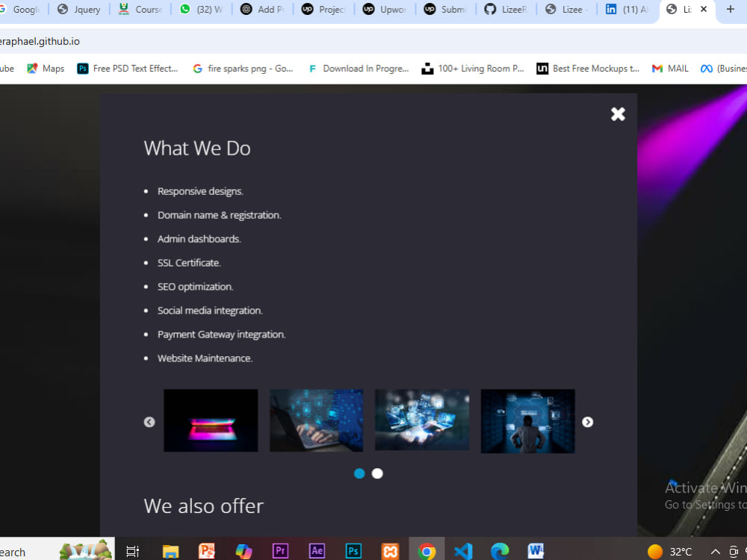The image size is (747, 560).
Task: Open 100+ Living Room bookmark
Action: [x=473, y=69]
